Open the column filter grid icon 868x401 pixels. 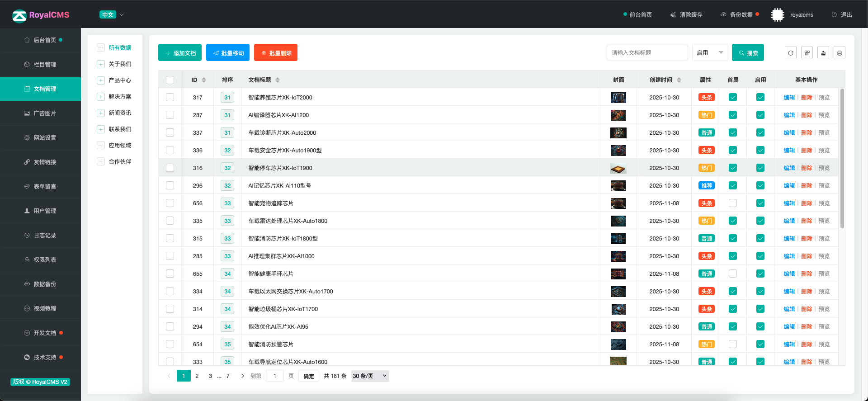click(x=807, y=53)
